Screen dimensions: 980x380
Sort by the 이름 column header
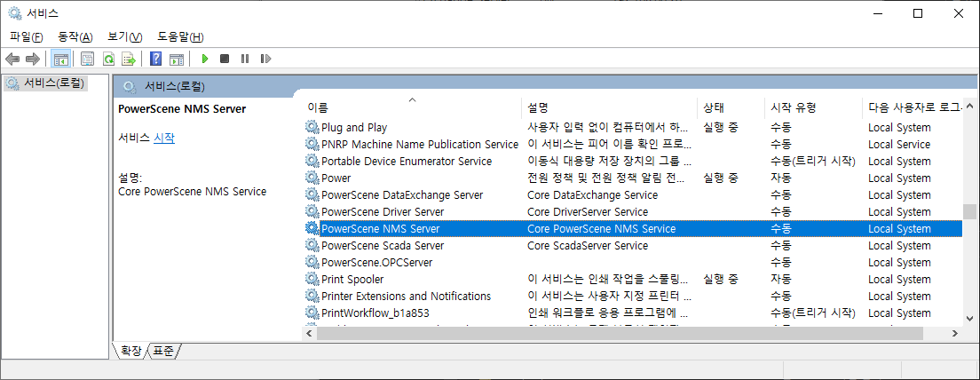click(412, 107)
